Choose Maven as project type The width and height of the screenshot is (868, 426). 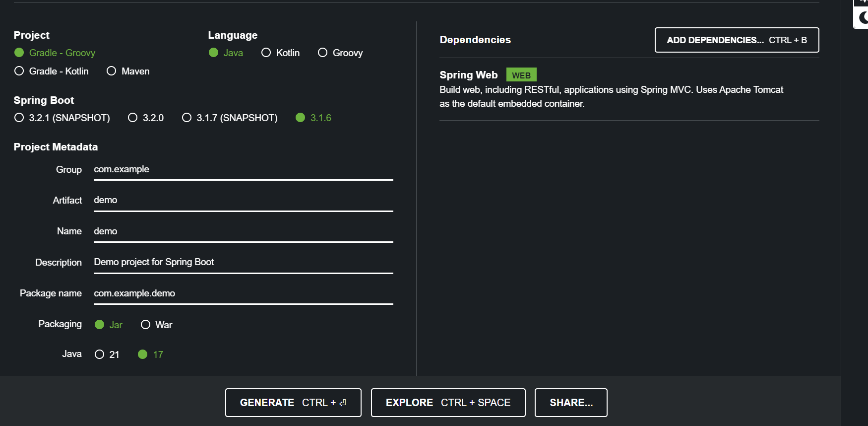point(128,71)
